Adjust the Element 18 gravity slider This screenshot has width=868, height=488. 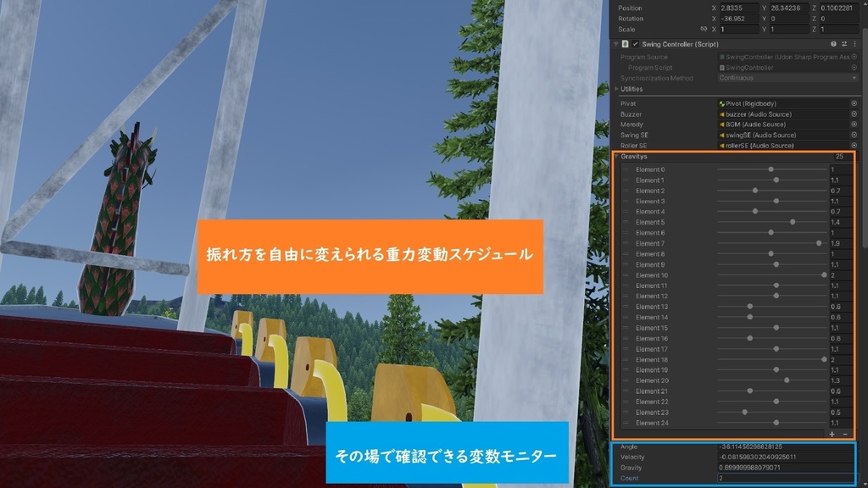click(824, 359)
